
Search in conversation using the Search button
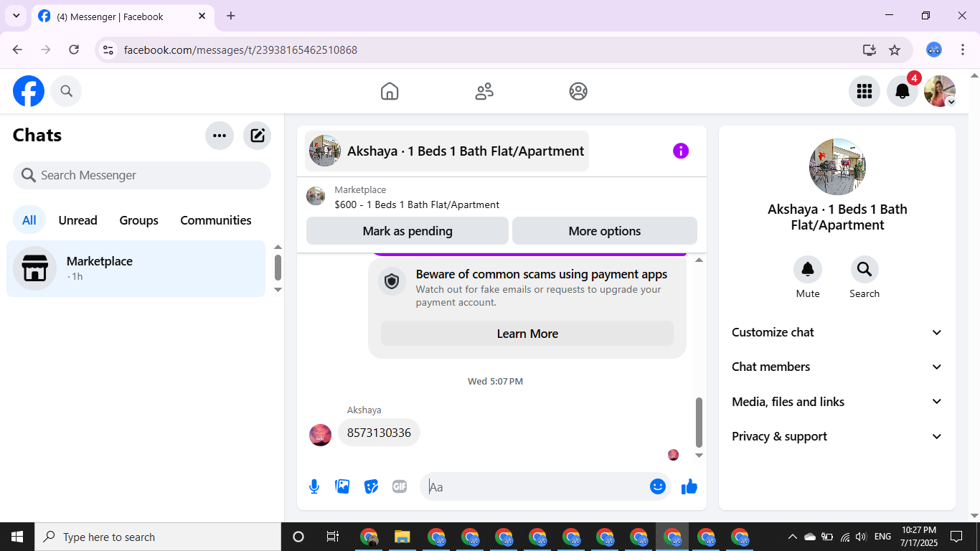pos(864,269)
